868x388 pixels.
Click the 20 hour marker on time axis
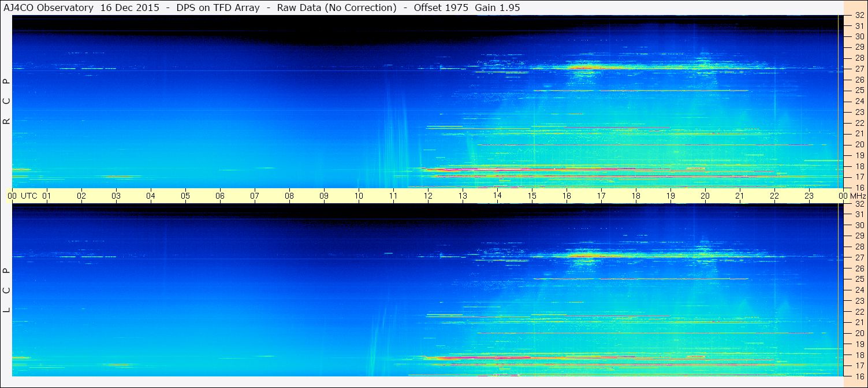[705, 196]
